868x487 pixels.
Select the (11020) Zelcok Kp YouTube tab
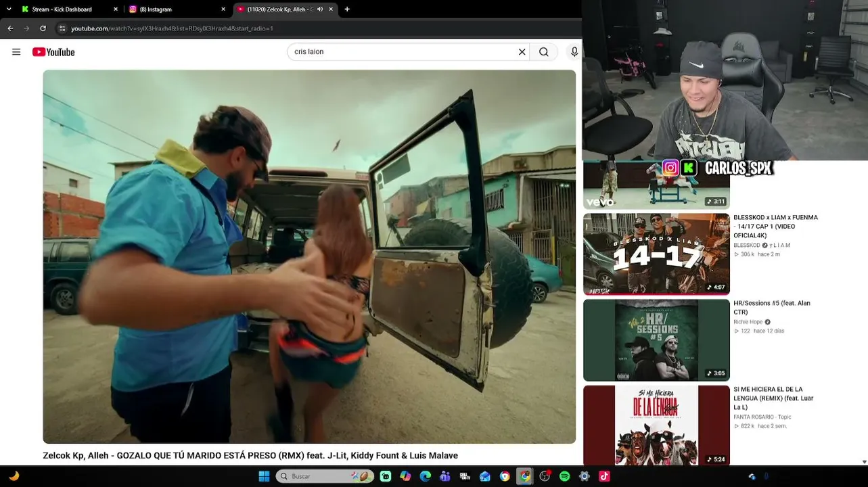(x=284, y=9)
